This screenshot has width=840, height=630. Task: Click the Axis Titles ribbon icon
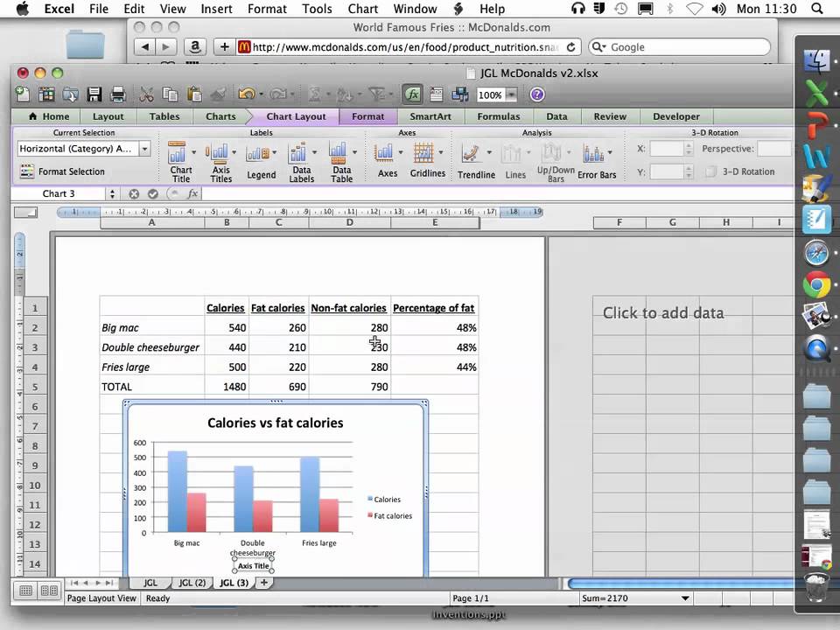pyautogui.click(x=217, y=152)
